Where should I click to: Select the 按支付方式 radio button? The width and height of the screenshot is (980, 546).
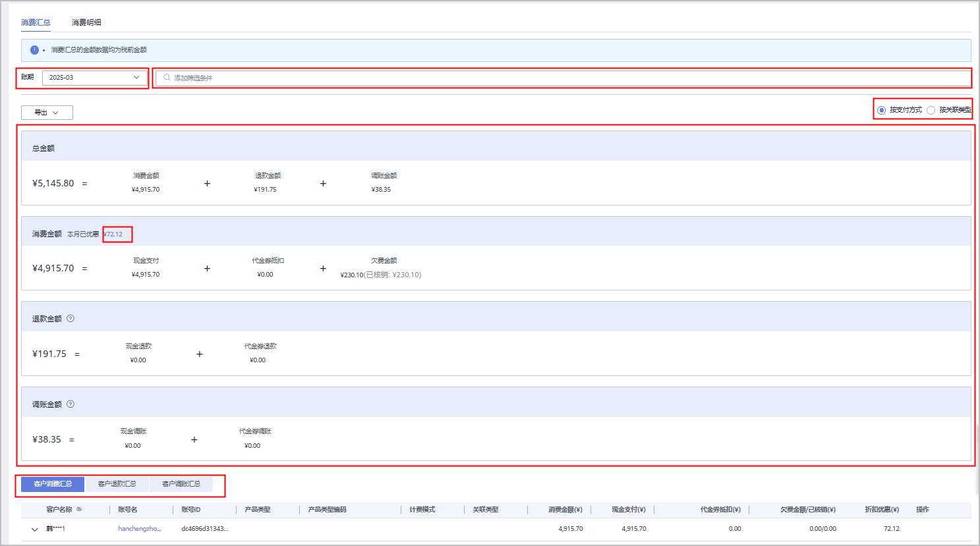pyautogui.click(x=881, y=110)
